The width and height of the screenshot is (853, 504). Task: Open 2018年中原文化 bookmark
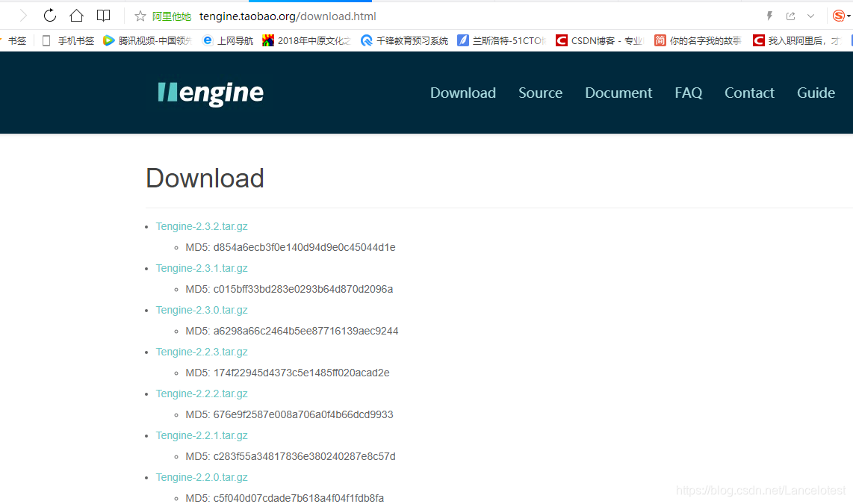[306, 41]
